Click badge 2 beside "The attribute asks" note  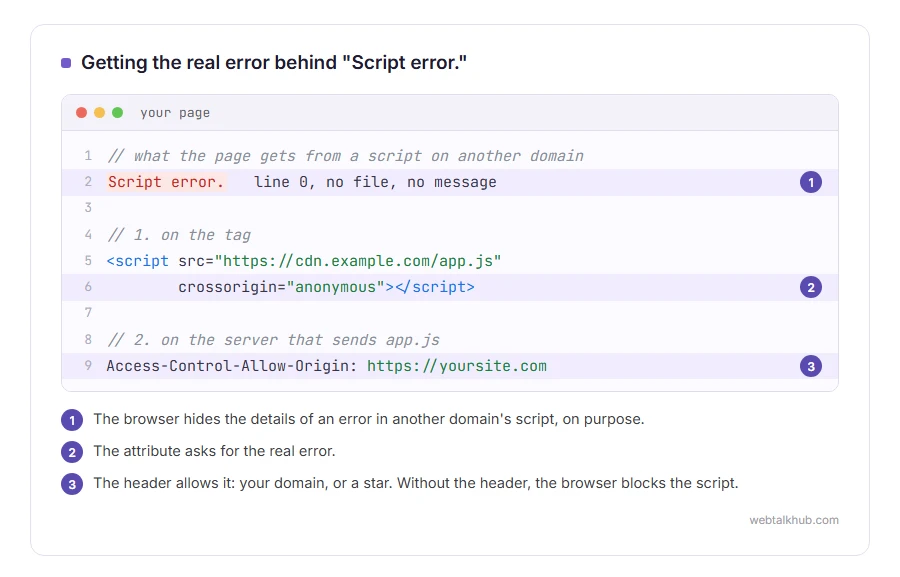72,452
